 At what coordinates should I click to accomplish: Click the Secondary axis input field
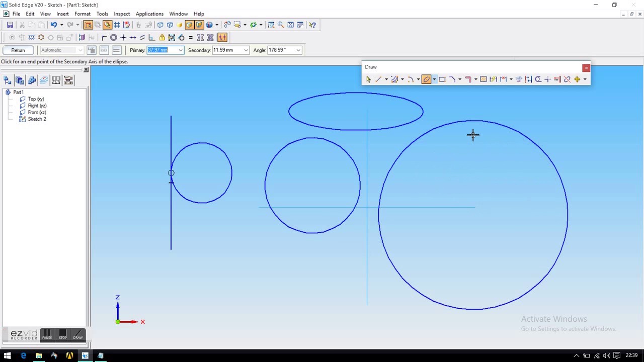(x=227, y=50)
